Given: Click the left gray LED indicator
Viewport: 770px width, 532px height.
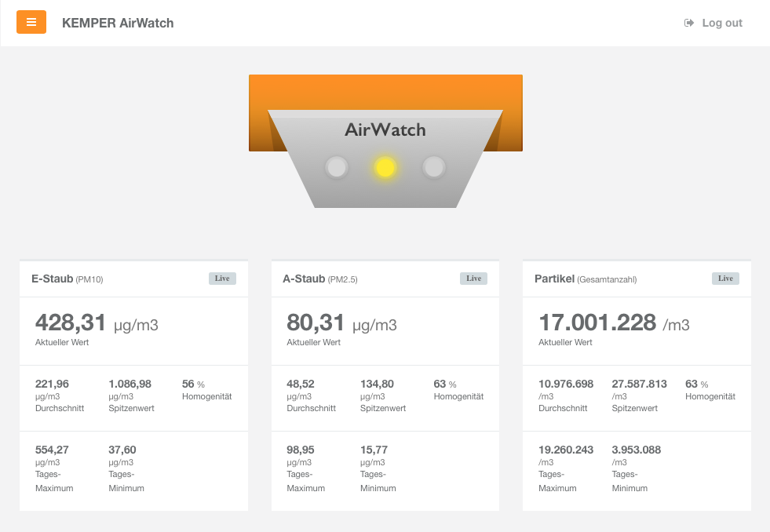Looking at the screenshot, I should pyautogui.click(x=337, y=167).
